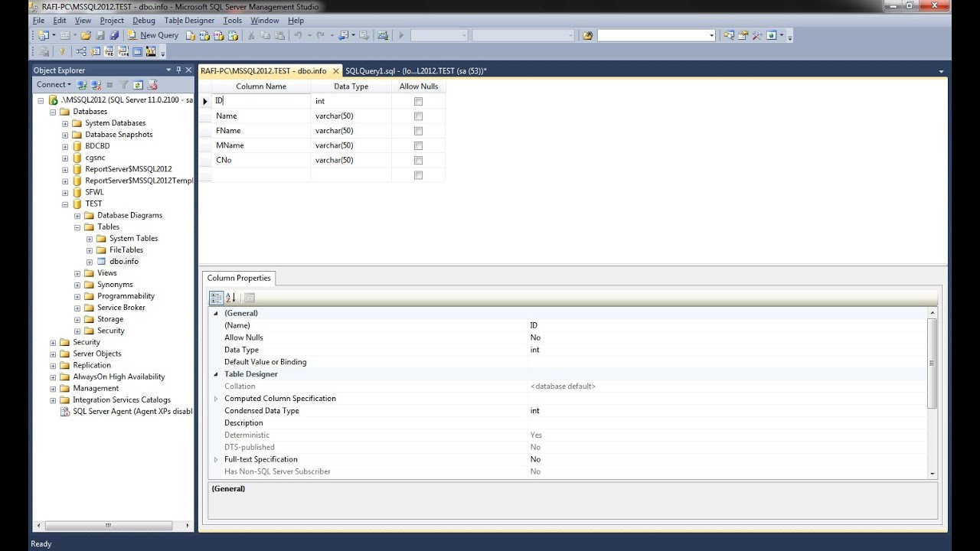This screenshot has width=980, height=551.
Task: Toggle Allow Nulls for MName column
Action: pyautogui.click(x=418, y=145)
